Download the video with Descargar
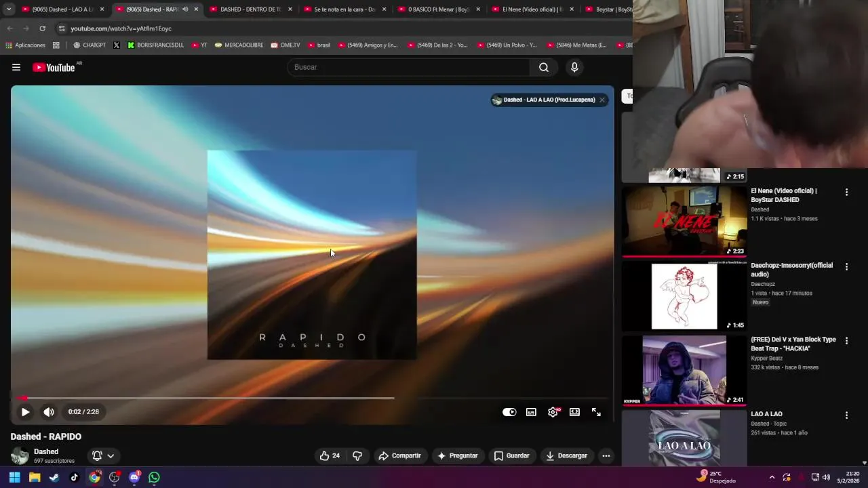The image size is (868, 488). (566, 455)
